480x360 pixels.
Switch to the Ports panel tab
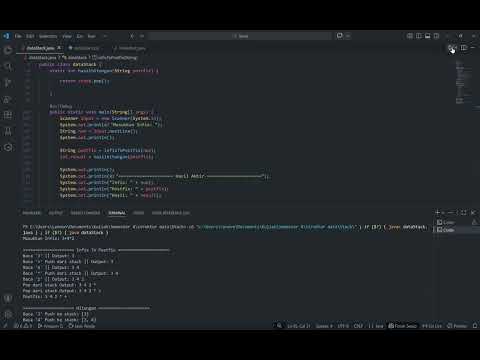138,213
